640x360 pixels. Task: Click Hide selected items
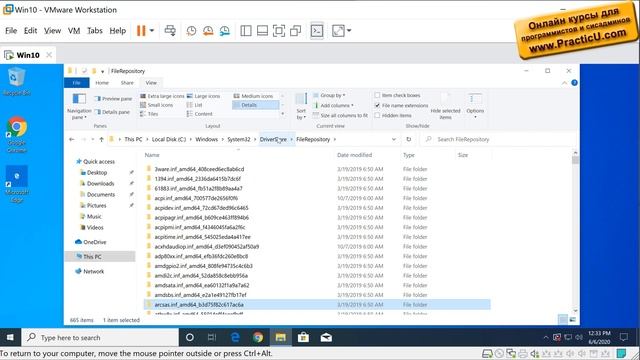coord(445,106)
